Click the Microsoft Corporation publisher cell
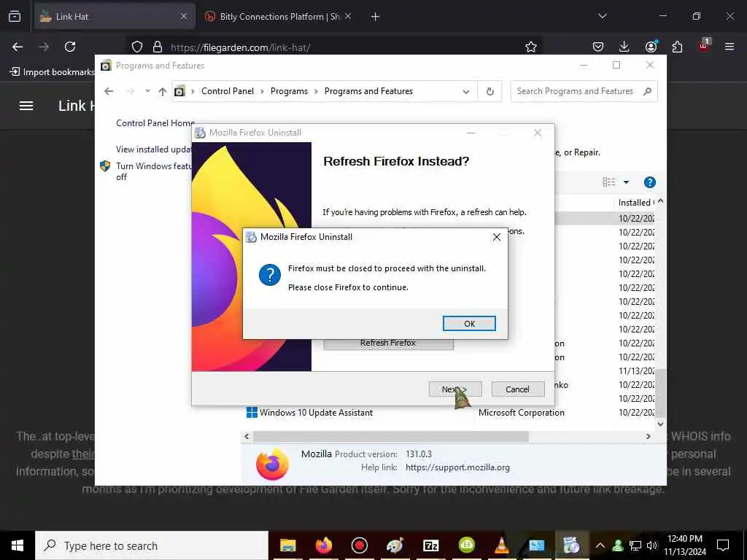 tap(522, 413)
